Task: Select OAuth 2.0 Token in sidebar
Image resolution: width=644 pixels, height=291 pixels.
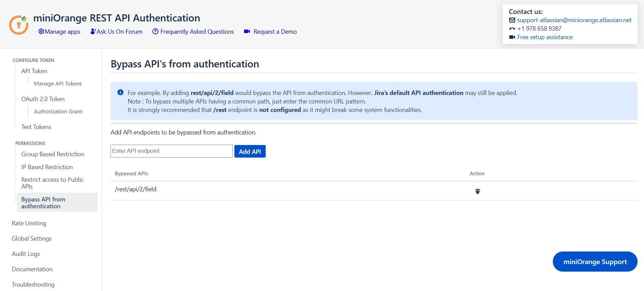Action: [x=43, y=99]
